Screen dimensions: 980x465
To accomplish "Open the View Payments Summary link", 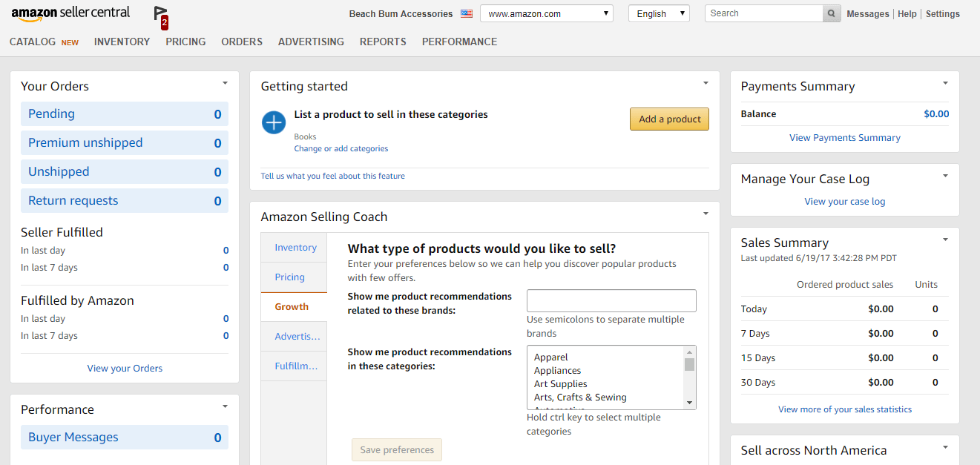I will (844, 137).
